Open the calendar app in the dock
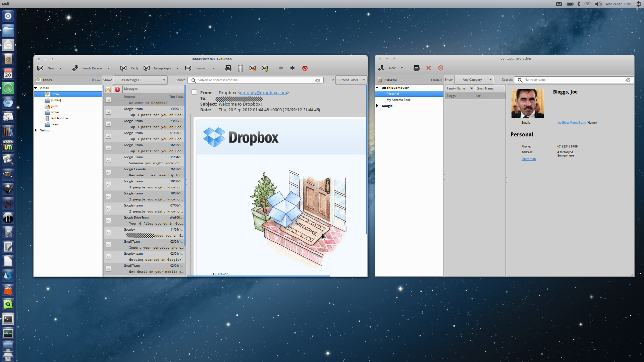Image resolution: width=644 pixels, height=362 pixels. coord(8,74)
